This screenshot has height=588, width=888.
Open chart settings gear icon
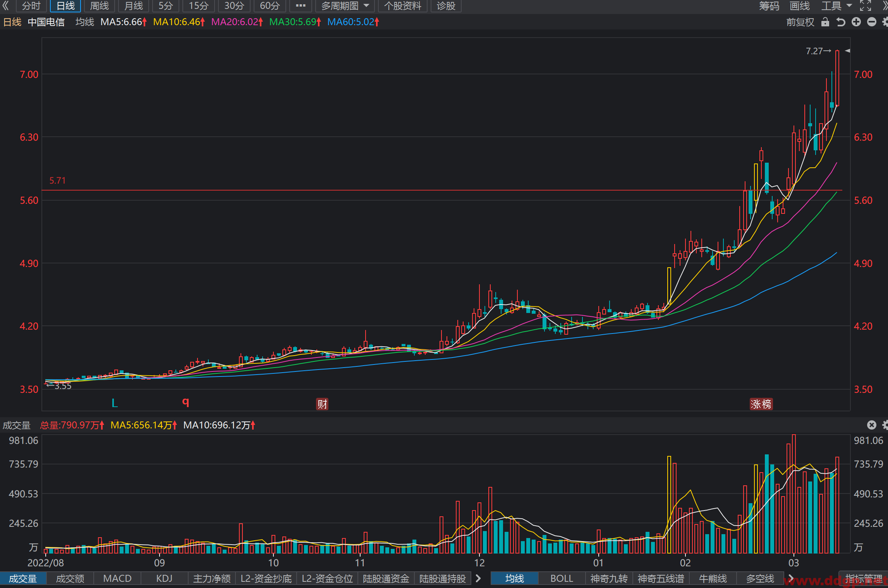pos(885,22)
